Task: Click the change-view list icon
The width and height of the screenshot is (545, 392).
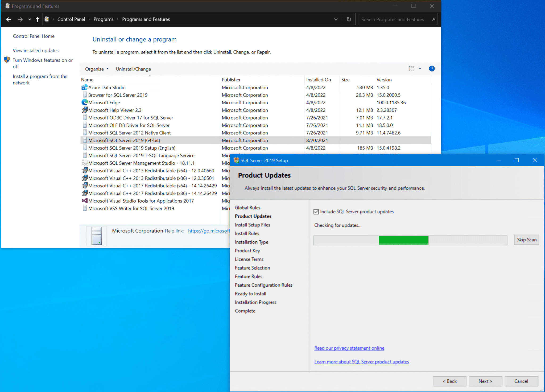Action: point(411,68)
